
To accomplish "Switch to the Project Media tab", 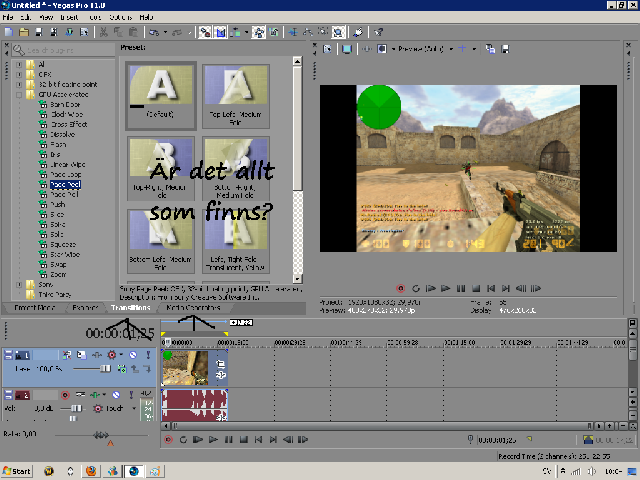I will (34, 307).
